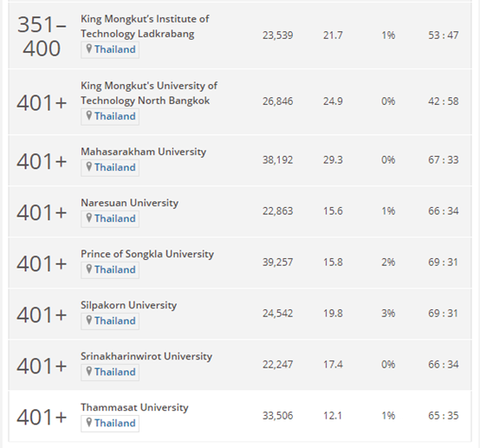Click location pin icon under Thammasat University

[89, 422]
